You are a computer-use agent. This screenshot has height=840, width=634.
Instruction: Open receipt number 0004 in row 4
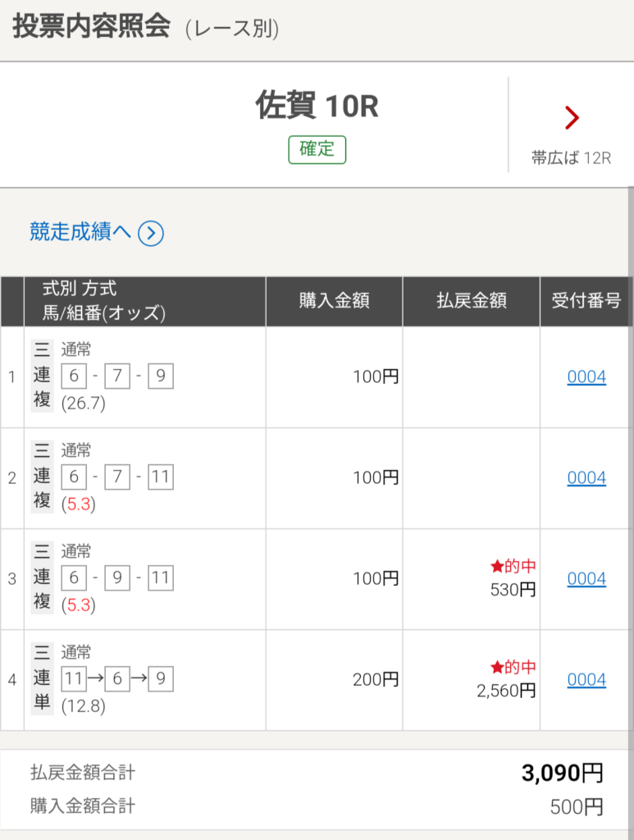(586, 679)
